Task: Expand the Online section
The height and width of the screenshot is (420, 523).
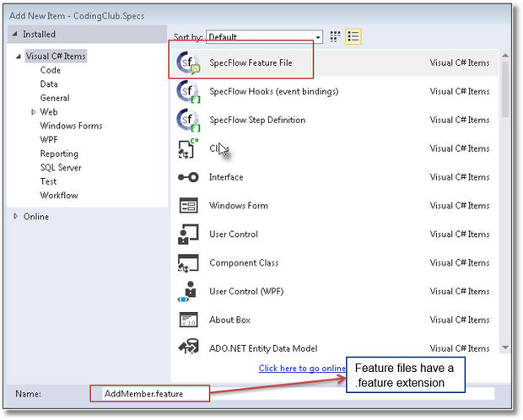Action: (15, 217)
